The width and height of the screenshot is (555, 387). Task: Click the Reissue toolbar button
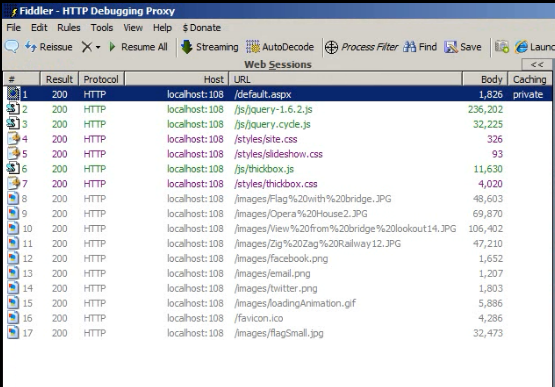[x=48, y=47]
